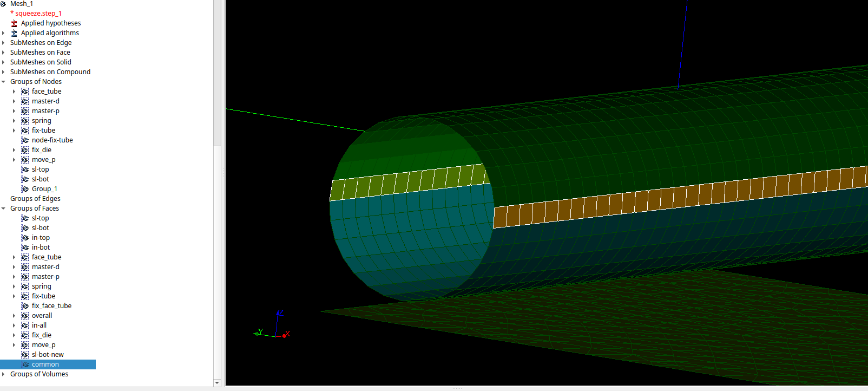Click the Applied algorithms icon
Screen dimensions: 868x391
14,33
